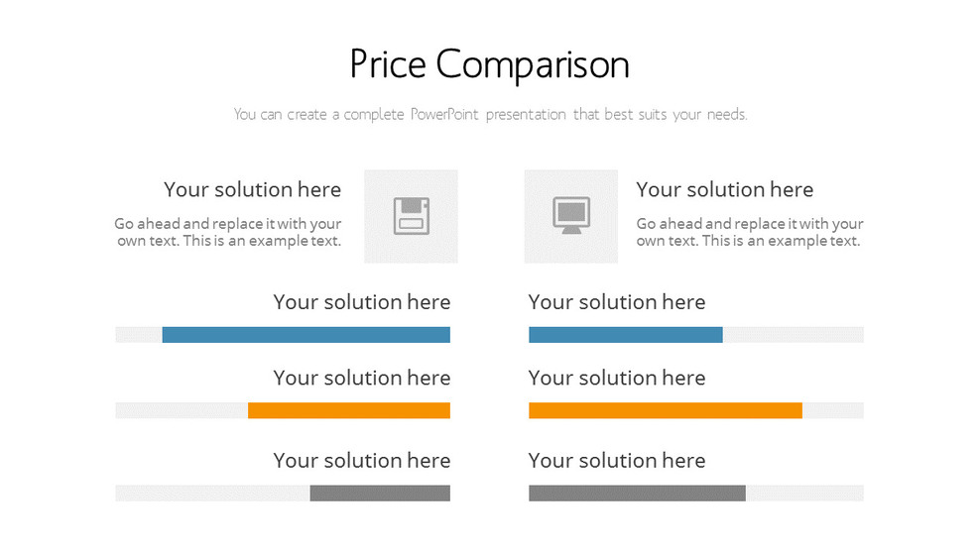Click the left blue progress bar
Screen dimensions: 980x551
306,335
